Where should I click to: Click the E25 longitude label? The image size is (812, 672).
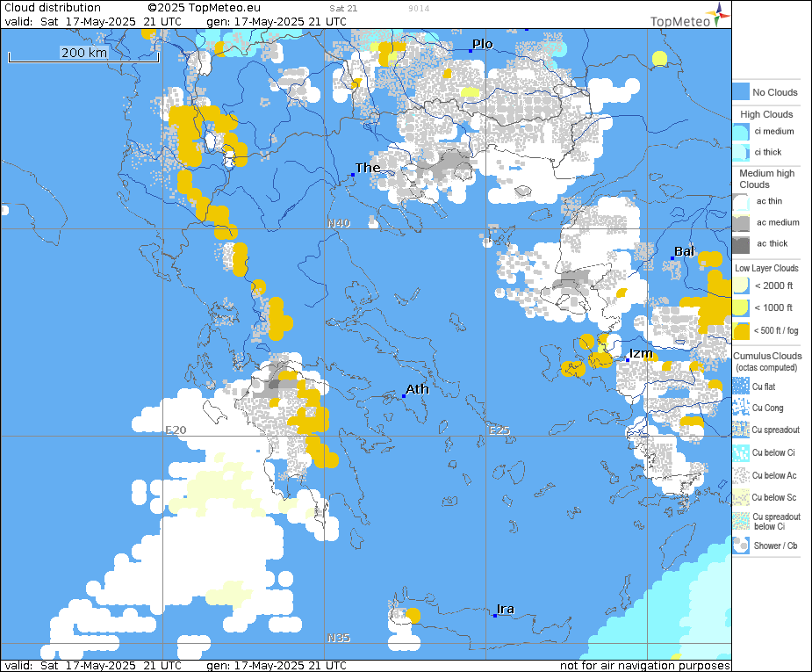coord(499,430)
